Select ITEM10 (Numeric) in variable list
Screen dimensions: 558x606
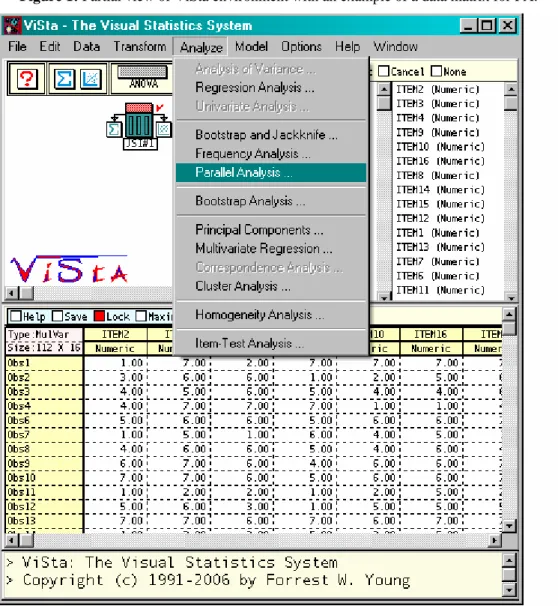(x=441, y=147)
